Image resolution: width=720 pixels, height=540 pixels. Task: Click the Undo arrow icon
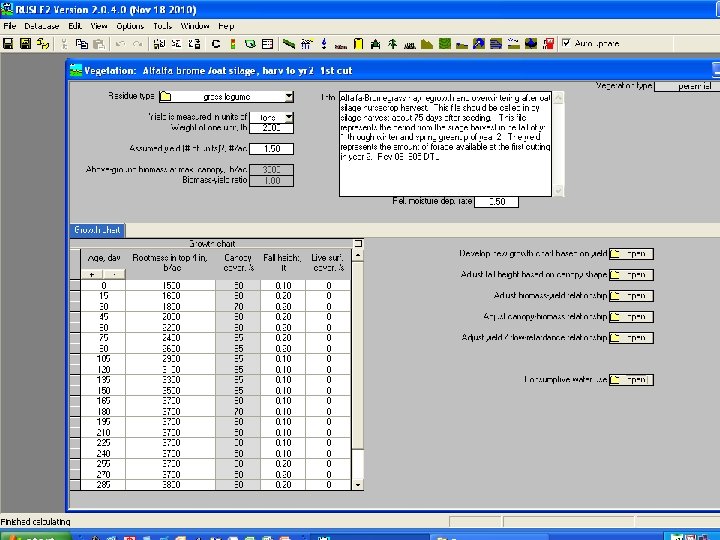tap(120, 44)
